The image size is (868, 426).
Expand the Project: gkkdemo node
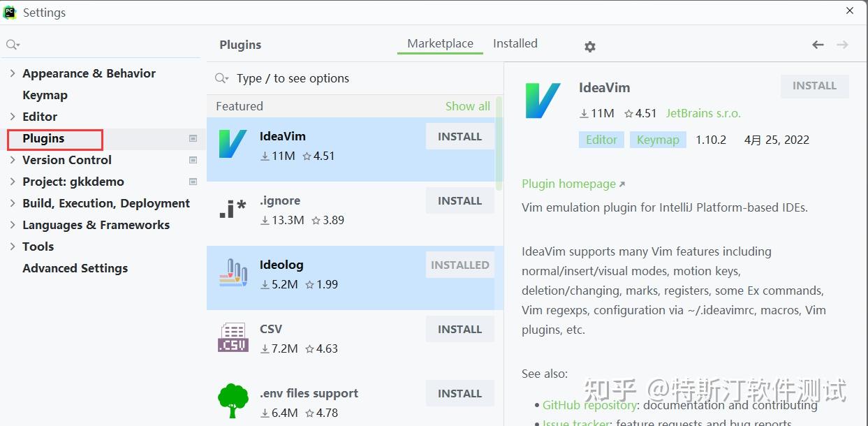click(x=13, y=182)
